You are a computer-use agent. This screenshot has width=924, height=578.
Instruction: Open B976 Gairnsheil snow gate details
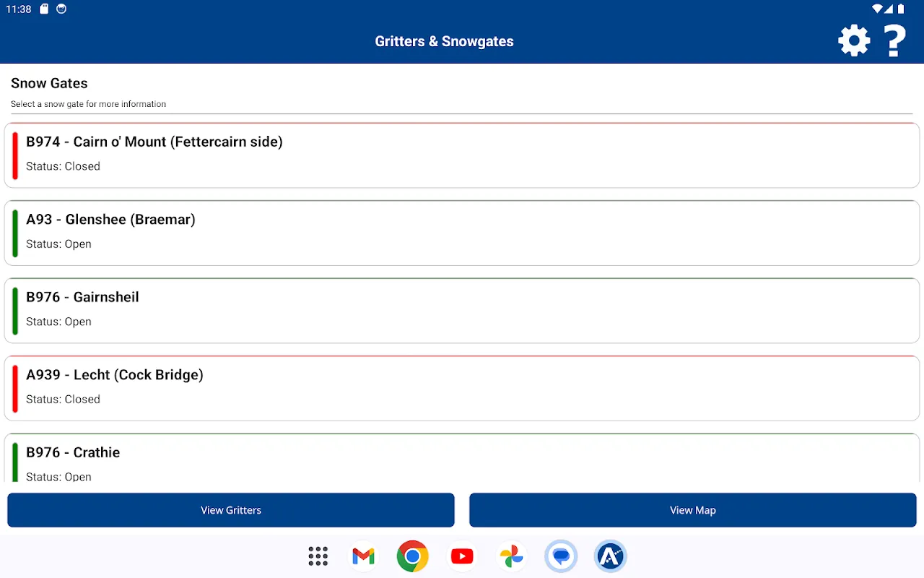pyautogui.click(x=462, y=310)
